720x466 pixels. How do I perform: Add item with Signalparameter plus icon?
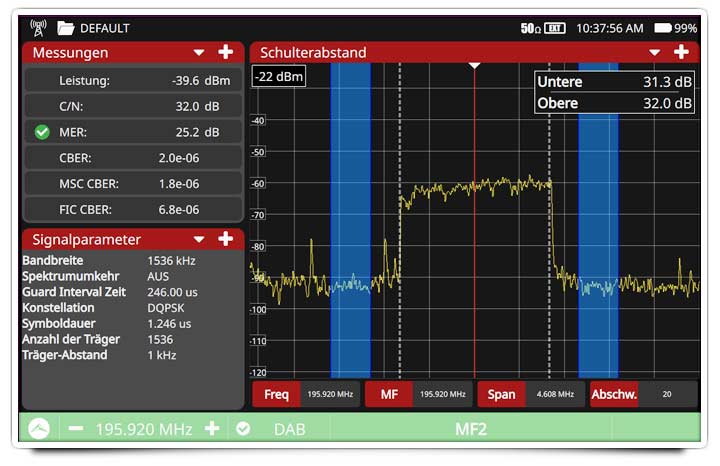click(x=225, y=239)
